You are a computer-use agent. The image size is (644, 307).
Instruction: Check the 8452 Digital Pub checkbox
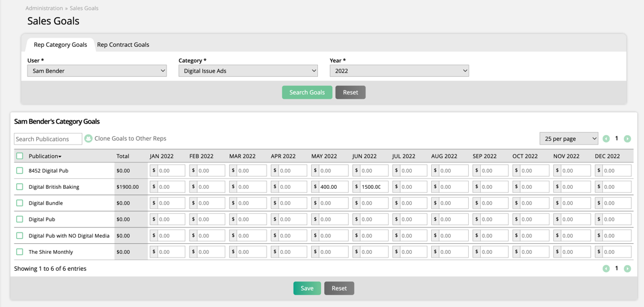tap(20, 171)
